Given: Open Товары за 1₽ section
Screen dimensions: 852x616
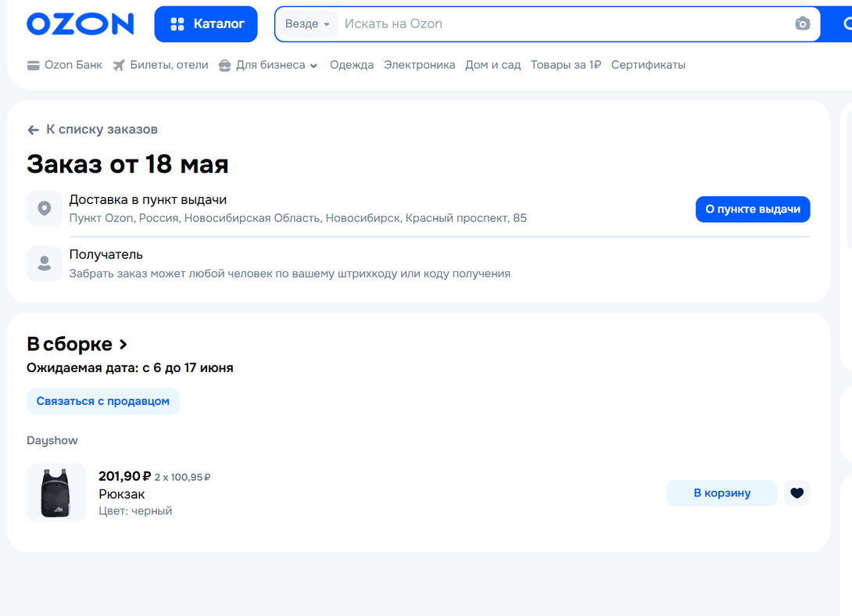Looking at the screenshot, I should click(x=566, y=65).
